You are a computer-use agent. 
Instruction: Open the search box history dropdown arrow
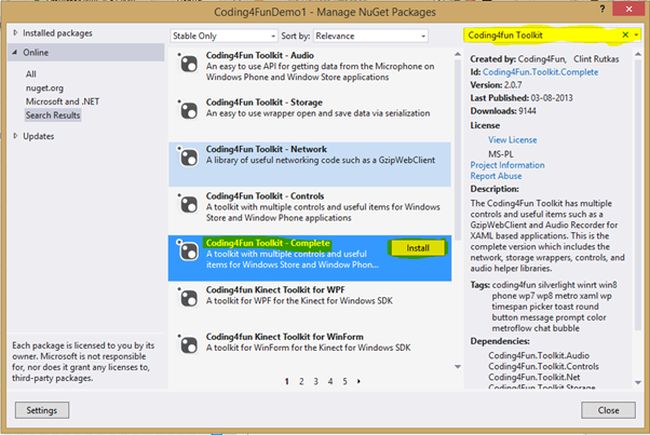(636, 35)
